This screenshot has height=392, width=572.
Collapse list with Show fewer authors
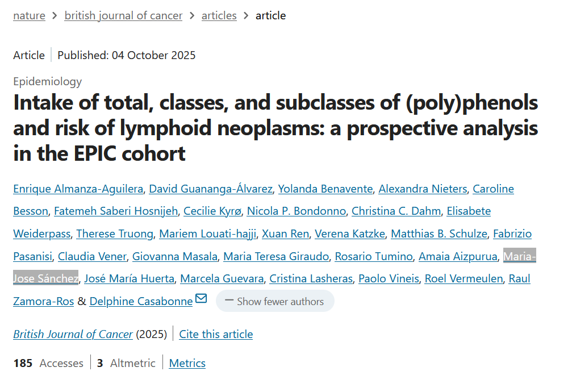pos(275,301)
